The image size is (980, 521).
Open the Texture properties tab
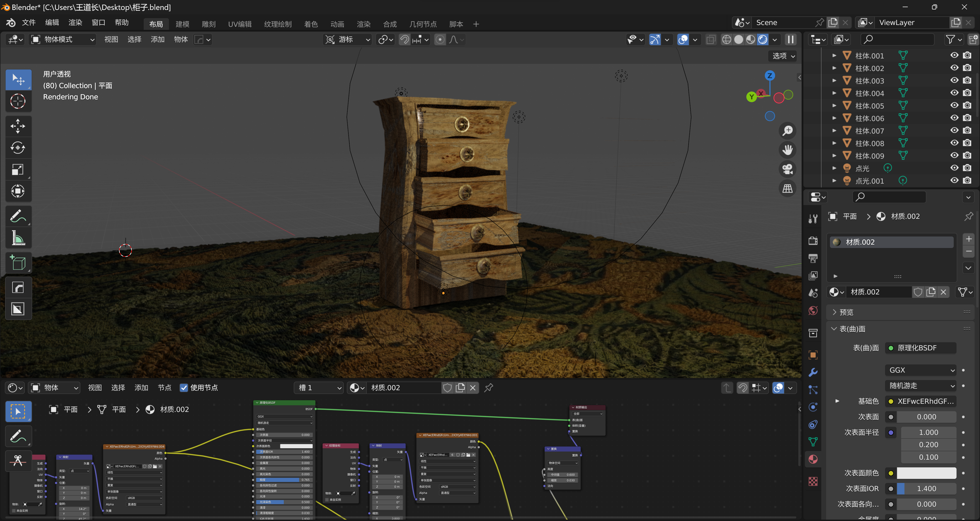813,481
